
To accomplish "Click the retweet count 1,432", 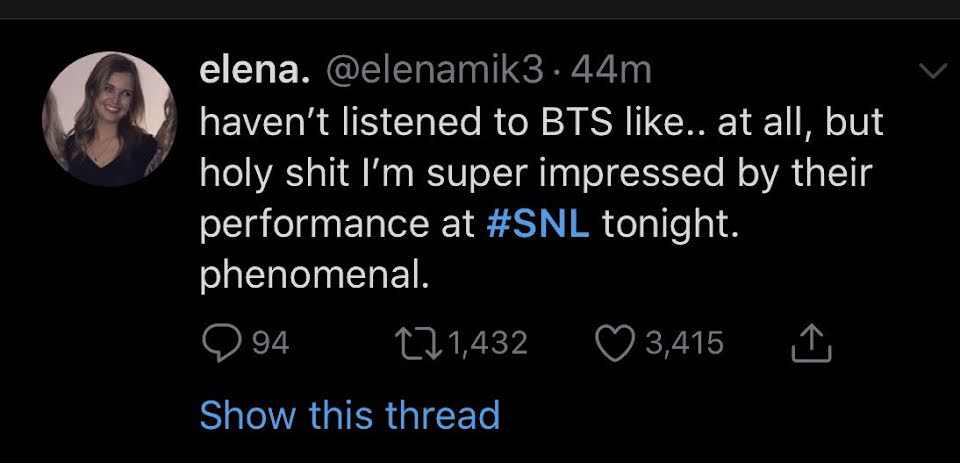I will pos(488,344).
